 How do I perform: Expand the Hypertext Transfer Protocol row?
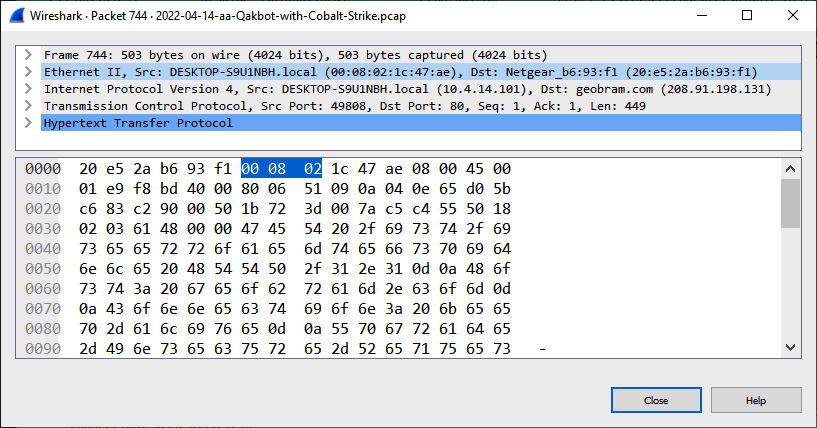point(29,123)
